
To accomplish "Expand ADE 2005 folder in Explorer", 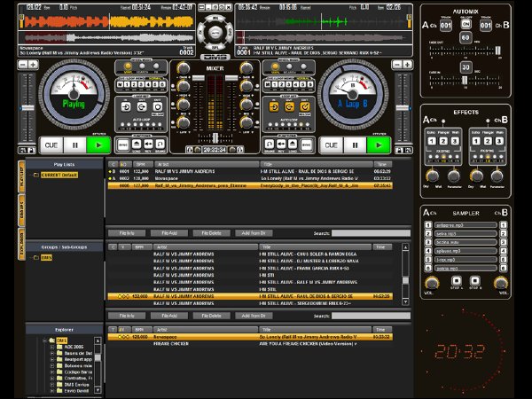I will pos(52,347).
